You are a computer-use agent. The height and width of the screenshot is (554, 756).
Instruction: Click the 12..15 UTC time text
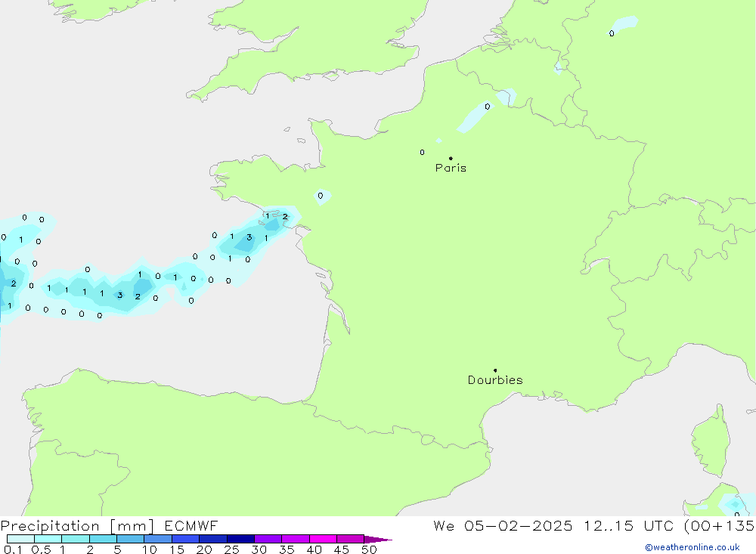pos(628,525)
